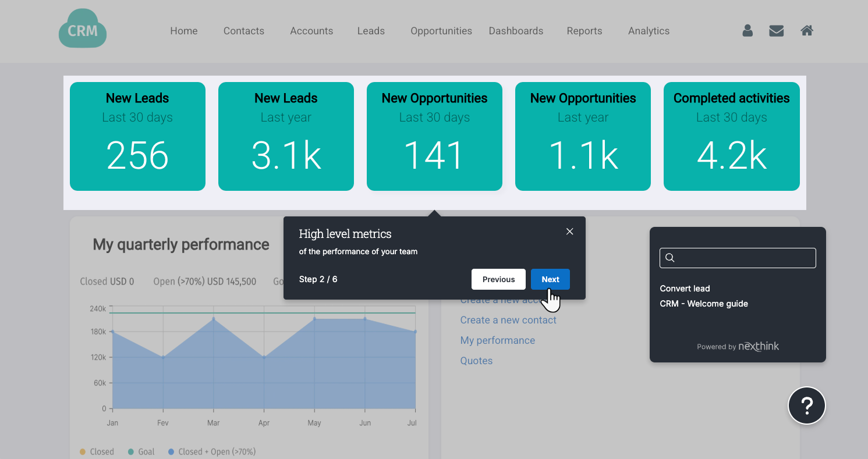Image resolution: width=868 pixels, height=459 pixels.
Task: Open the Dashboards section
Action: (x=516, y=31)
